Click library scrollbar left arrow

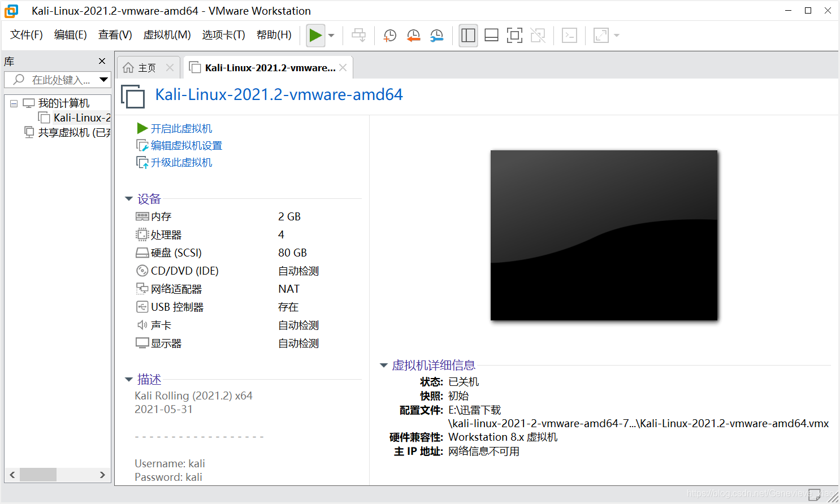12,475
